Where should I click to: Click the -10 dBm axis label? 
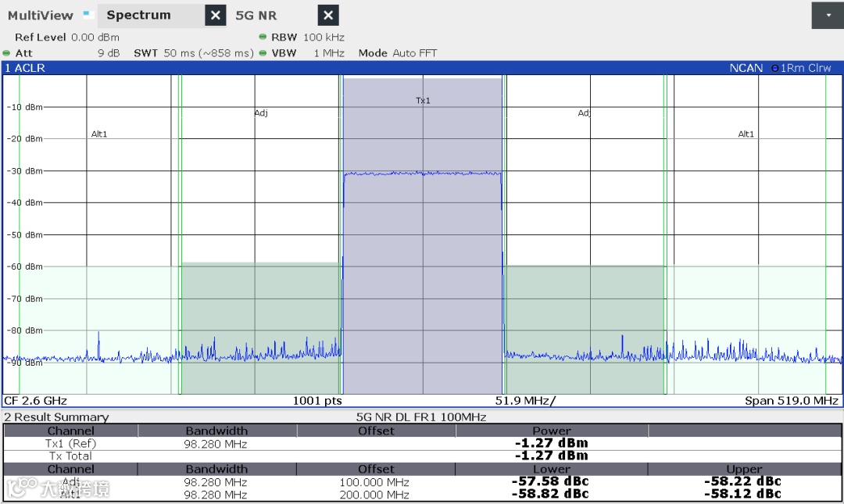(25, 107)
